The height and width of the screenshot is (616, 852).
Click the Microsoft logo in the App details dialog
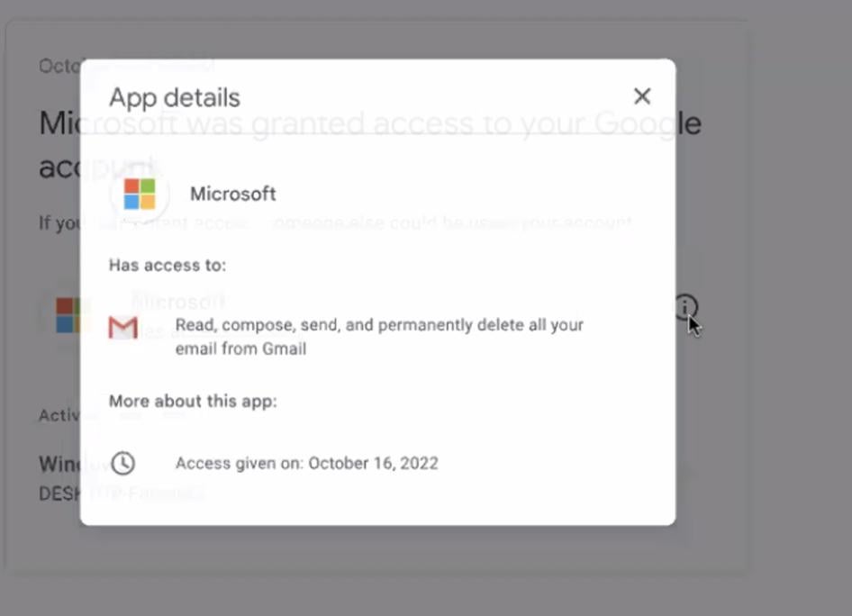[x=140, y=193]
